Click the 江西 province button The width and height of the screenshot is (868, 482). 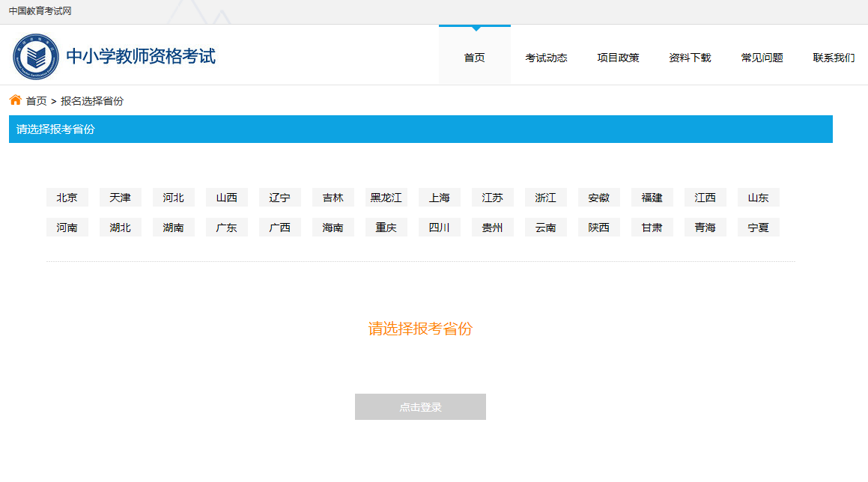(x=705, y=198)
